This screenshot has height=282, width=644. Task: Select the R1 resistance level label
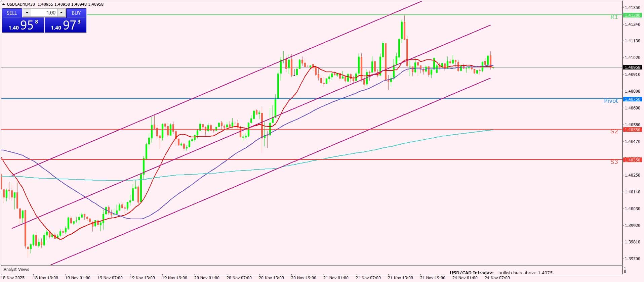[x=614, y=17]
